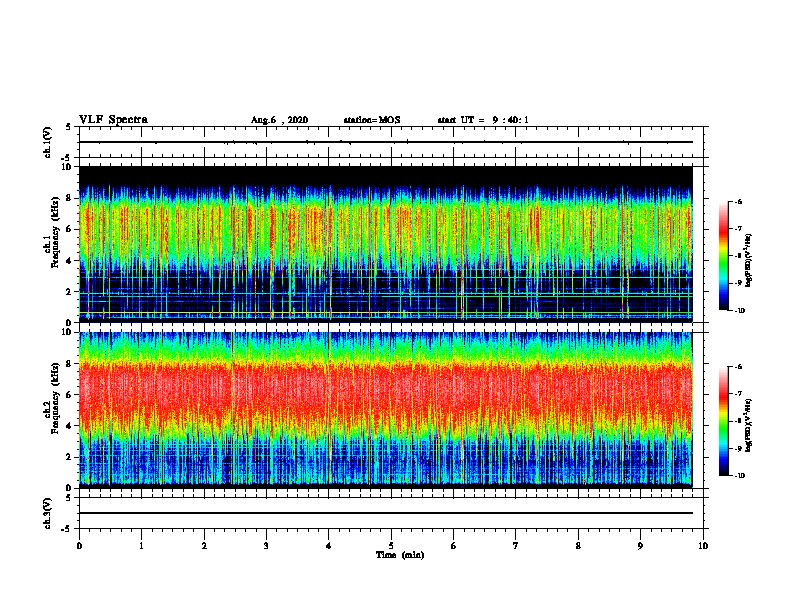Click the "10" tick of ch.1 frequency axis

pos(67,167)
